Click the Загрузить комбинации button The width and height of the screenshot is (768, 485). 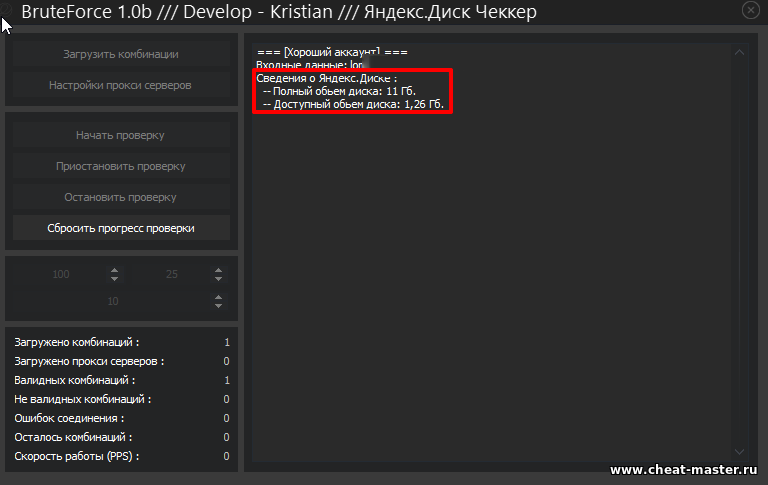coord(121,54)
